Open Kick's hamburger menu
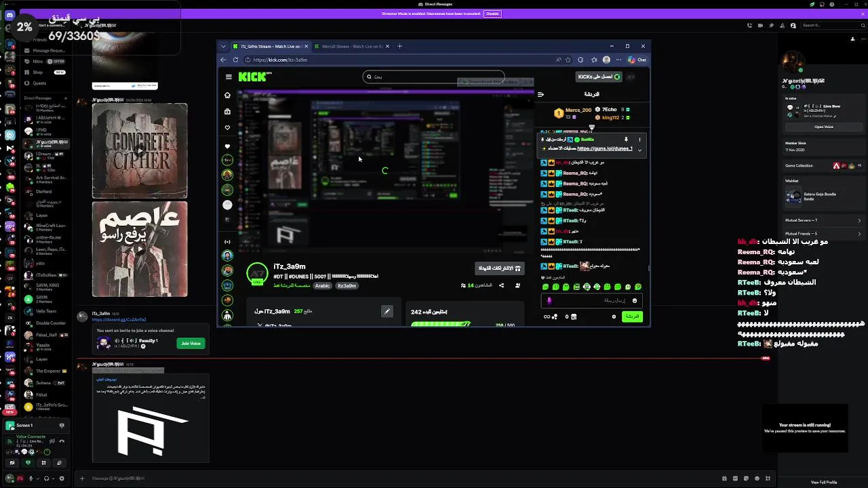868x488 pixels. tap(229, 77)
